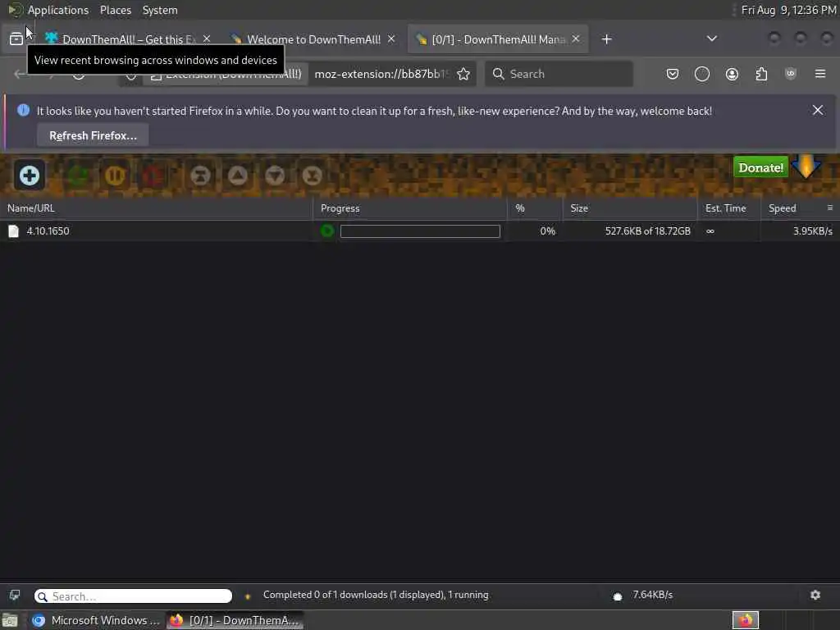Open the System menu

tap(160, 10)
